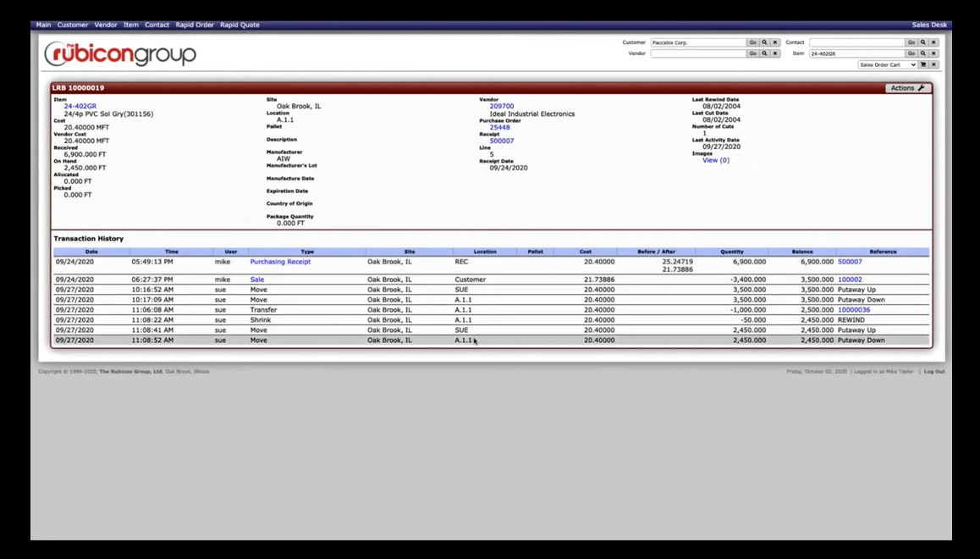Click the shopping cart icon beside Sales Order Cart
The width and height of the screenshot is (980, 559).
pyautogui.click(x=924, y=64)
